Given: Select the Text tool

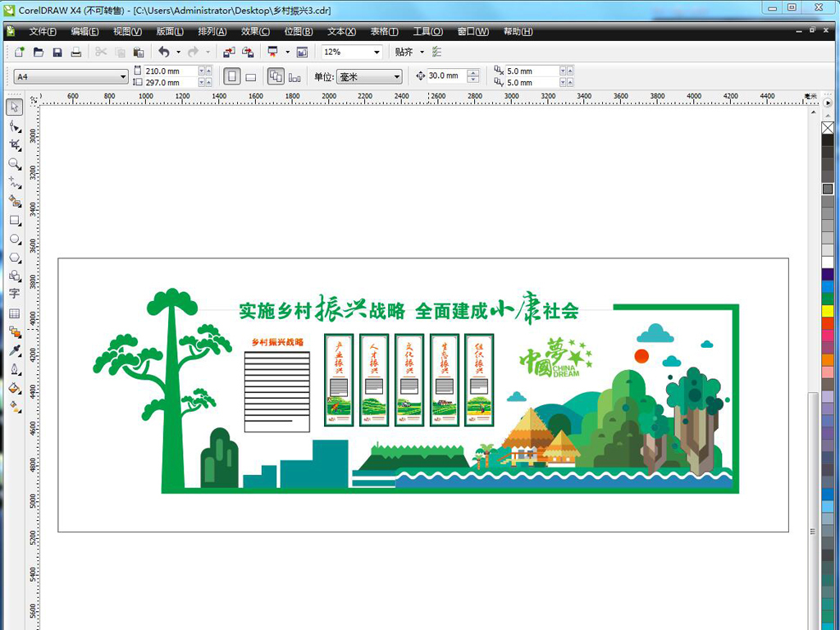Looking at the screenshot, I should tap(14, 294).
